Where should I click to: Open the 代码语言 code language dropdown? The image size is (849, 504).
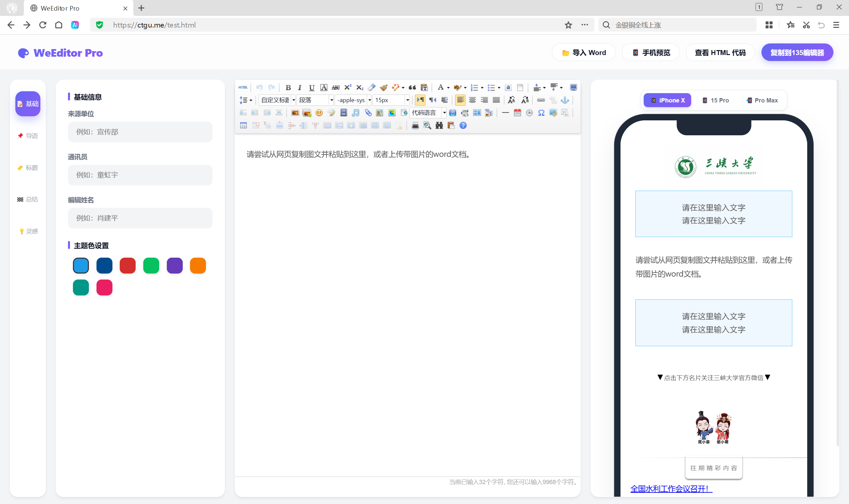coord(428,113)
